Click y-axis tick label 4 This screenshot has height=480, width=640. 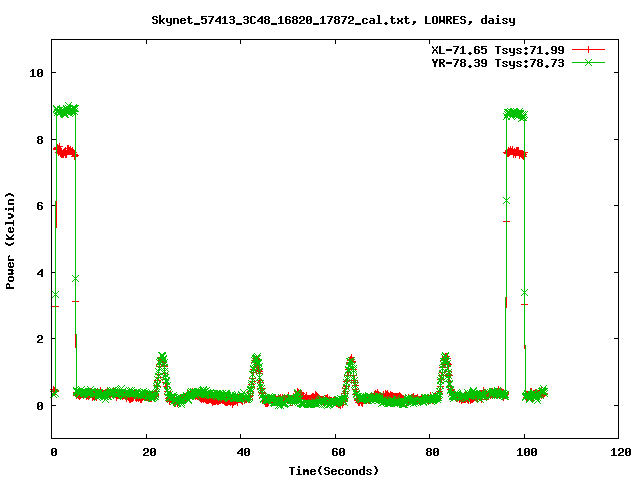point(40,273)
